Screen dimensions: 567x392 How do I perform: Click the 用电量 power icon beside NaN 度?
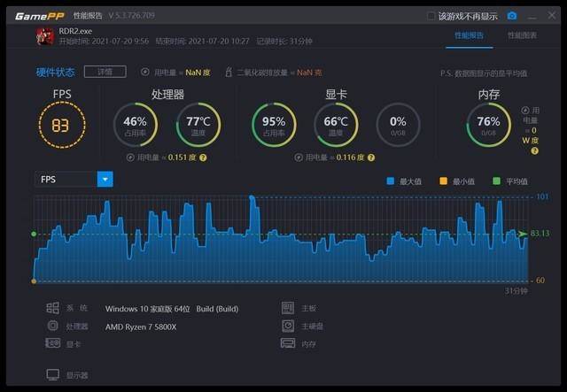click(x=145, y=72)
